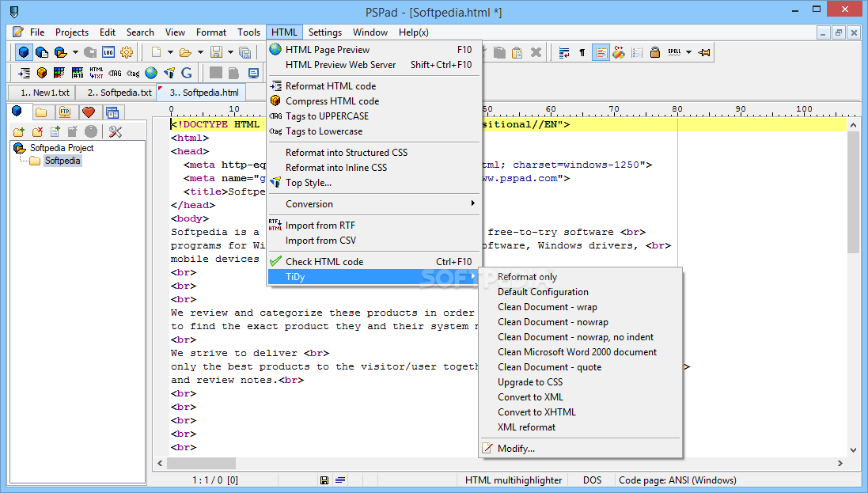Click the Save floppy disk icon
The image size is (868, 493).
pos(216,52)
